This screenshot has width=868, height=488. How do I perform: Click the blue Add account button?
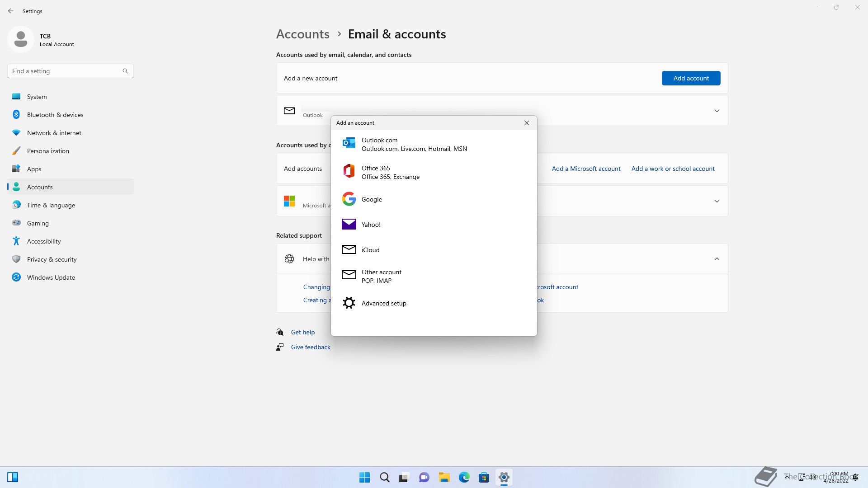691,78
